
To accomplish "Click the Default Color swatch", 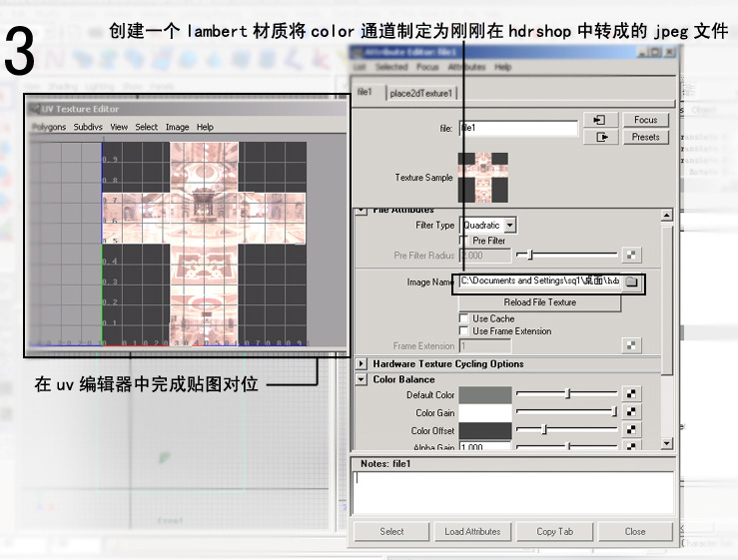I will click(485, 395).
